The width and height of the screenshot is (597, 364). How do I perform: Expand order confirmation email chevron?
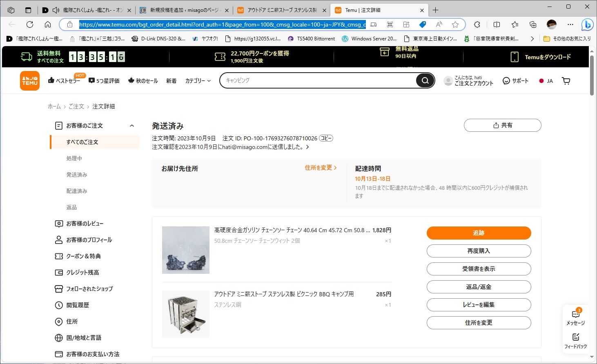click(x=307, y=147)
